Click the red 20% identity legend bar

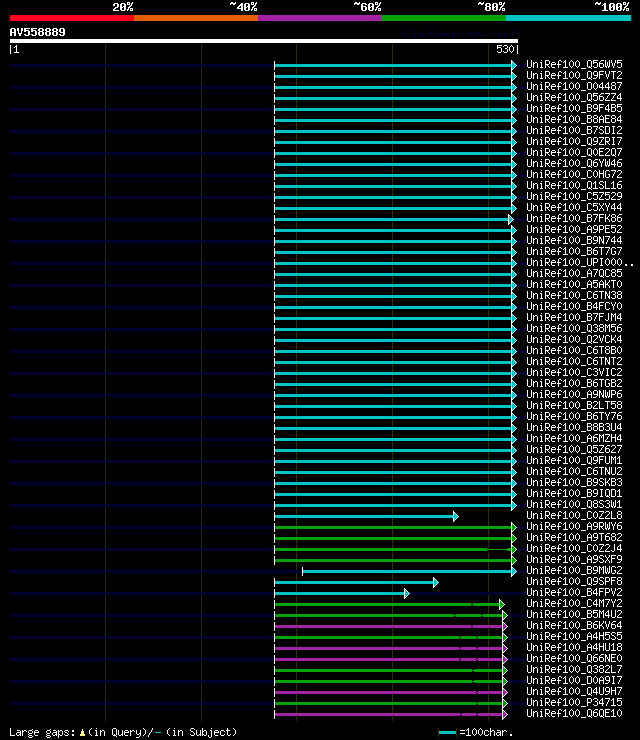[72, 18]
